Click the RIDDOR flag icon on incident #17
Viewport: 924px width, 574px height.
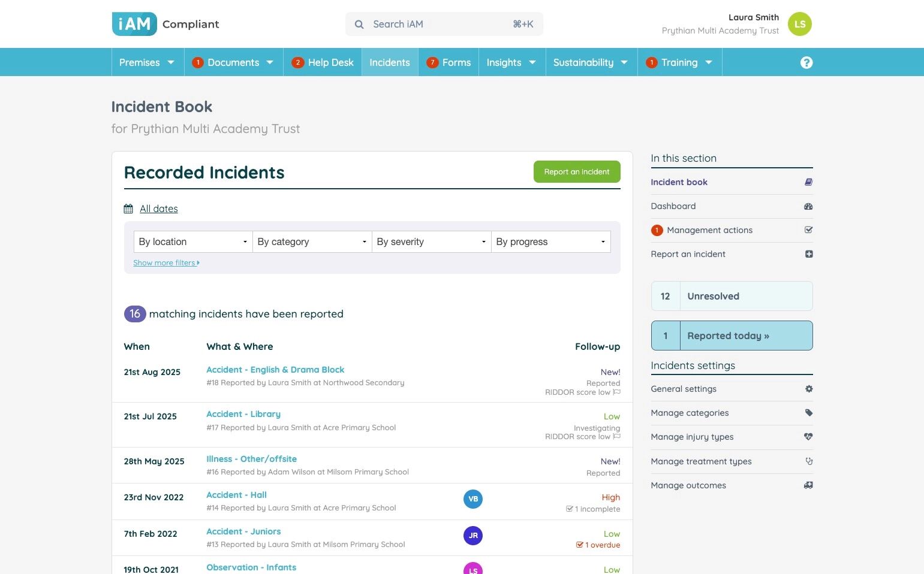[616, 436]
